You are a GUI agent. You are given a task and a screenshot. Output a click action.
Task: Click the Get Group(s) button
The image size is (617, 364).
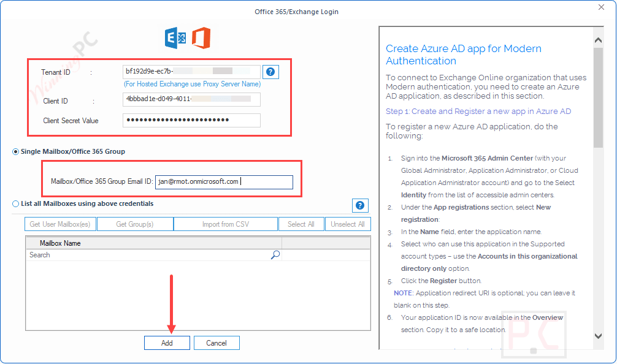tap(135, 224)
